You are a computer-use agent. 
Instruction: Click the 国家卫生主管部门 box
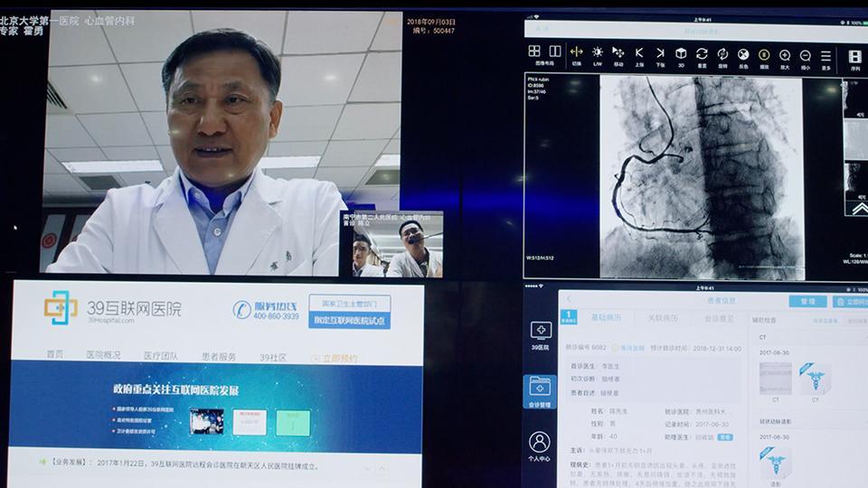coord(349,304)
